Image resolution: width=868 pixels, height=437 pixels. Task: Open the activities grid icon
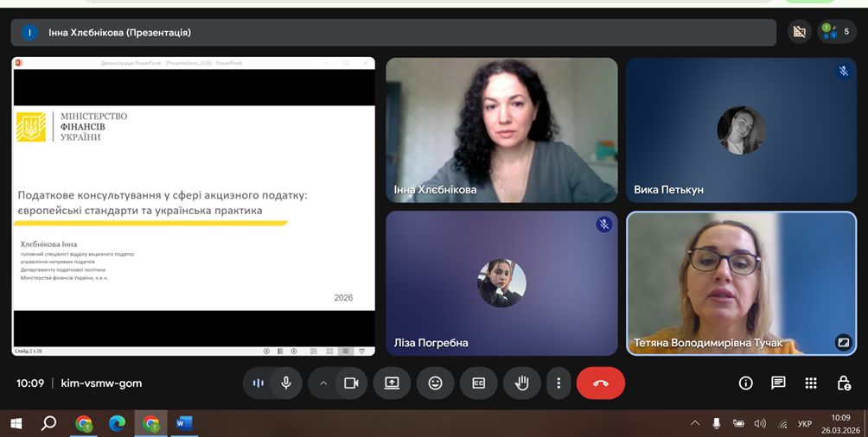[811, 383]
